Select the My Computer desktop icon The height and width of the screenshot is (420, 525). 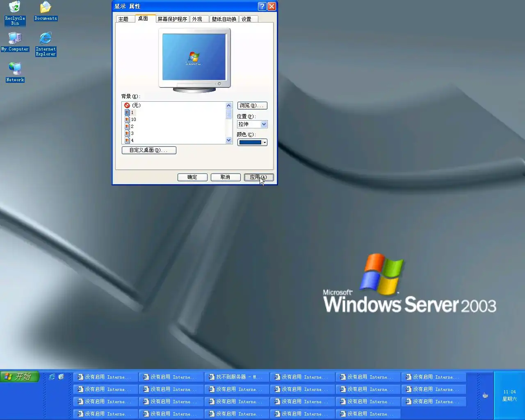pyautogui.click(x=15, y=41)
